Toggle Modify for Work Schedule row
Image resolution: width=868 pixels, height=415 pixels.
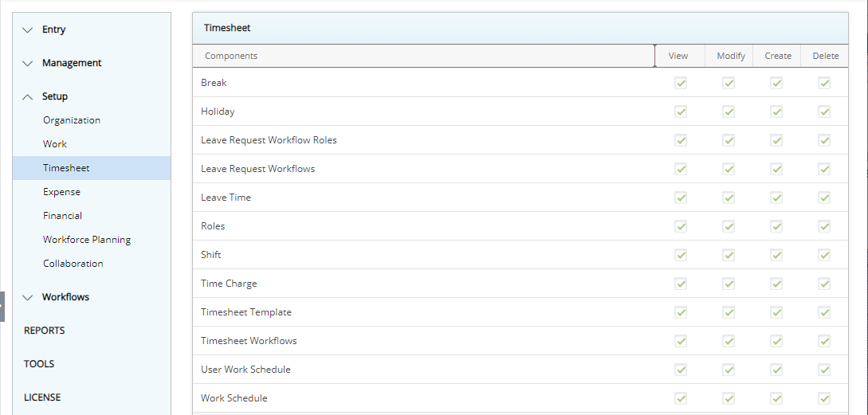[x=729, y=398]
